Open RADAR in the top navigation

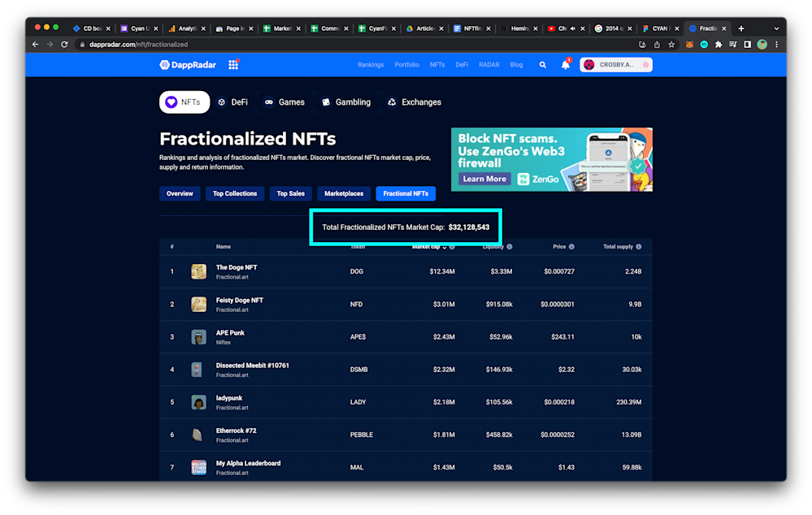pyautogui.click(x=489, y=65)
